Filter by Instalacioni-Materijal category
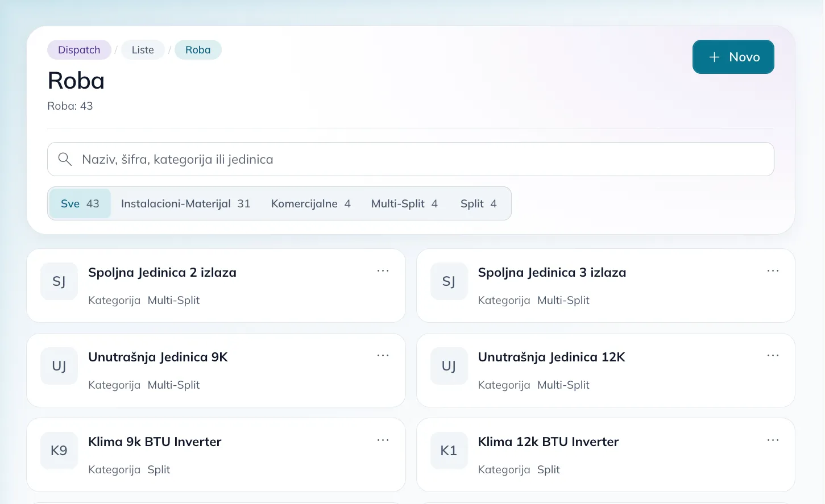This screenshot has height=504, width=825. coord(186,203)
